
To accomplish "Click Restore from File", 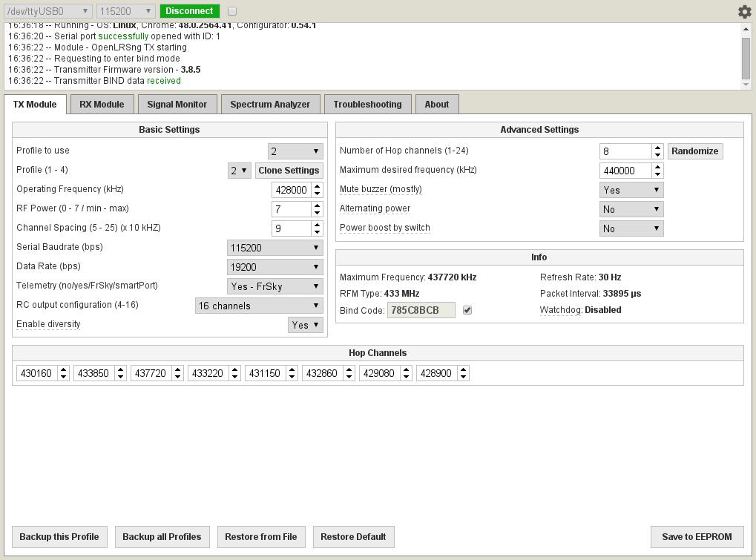I will click(x=261, y=537).
